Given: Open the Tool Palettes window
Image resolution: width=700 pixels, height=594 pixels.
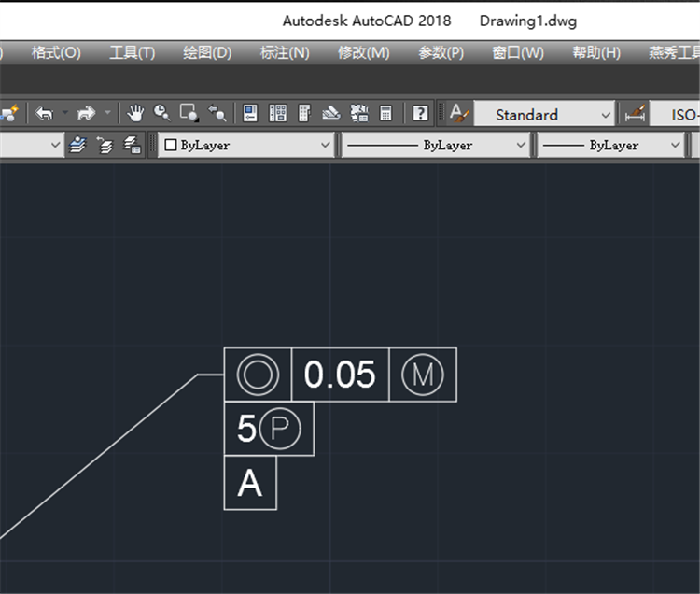Looking at the screenshot, I should tap(304, 113).
